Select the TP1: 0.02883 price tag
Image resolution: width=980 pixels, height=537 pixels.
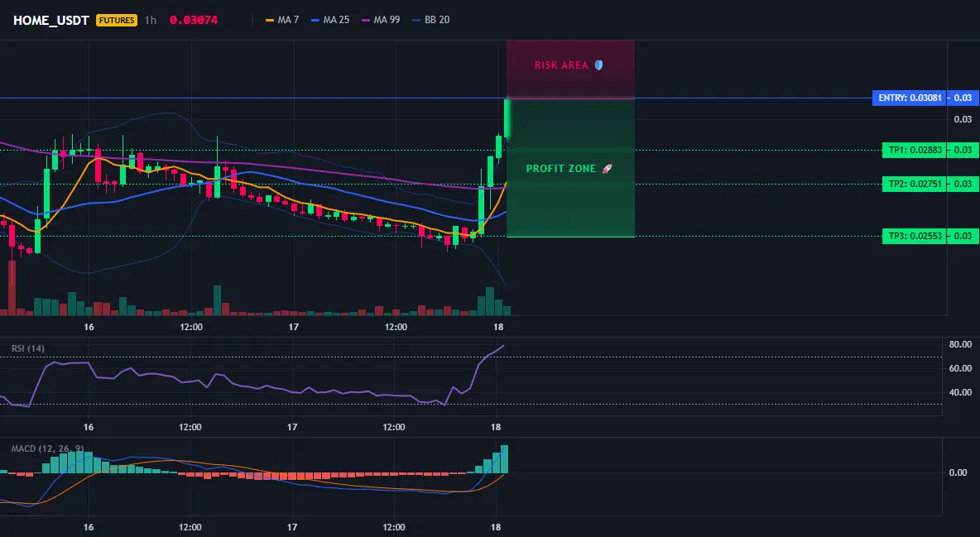click(915, 150)
